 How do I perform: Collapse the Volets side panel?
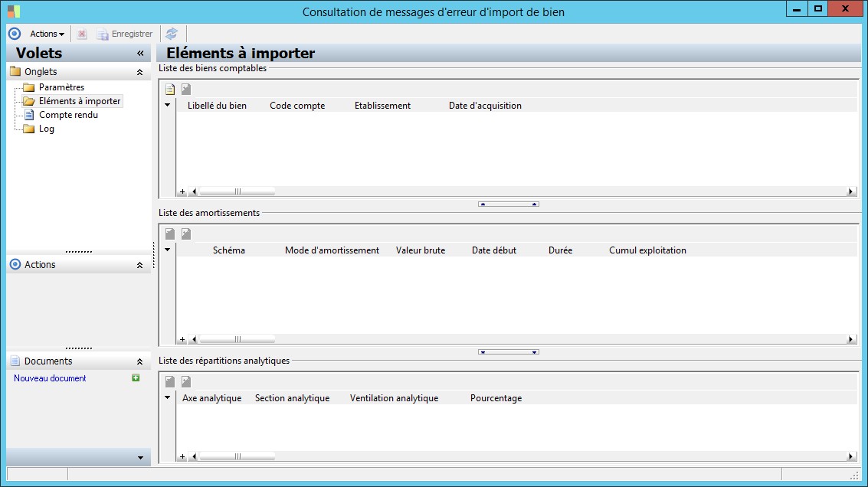point(140,53)
